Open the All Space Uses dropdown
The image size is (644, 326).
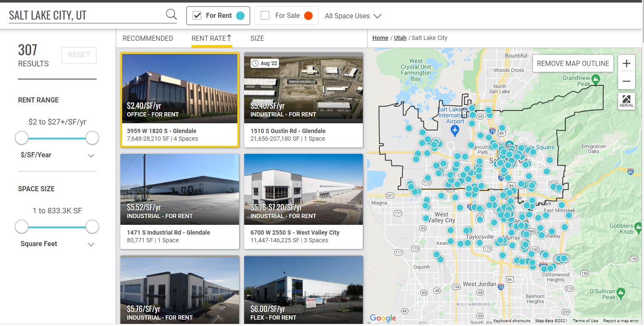tap(353, 16)
